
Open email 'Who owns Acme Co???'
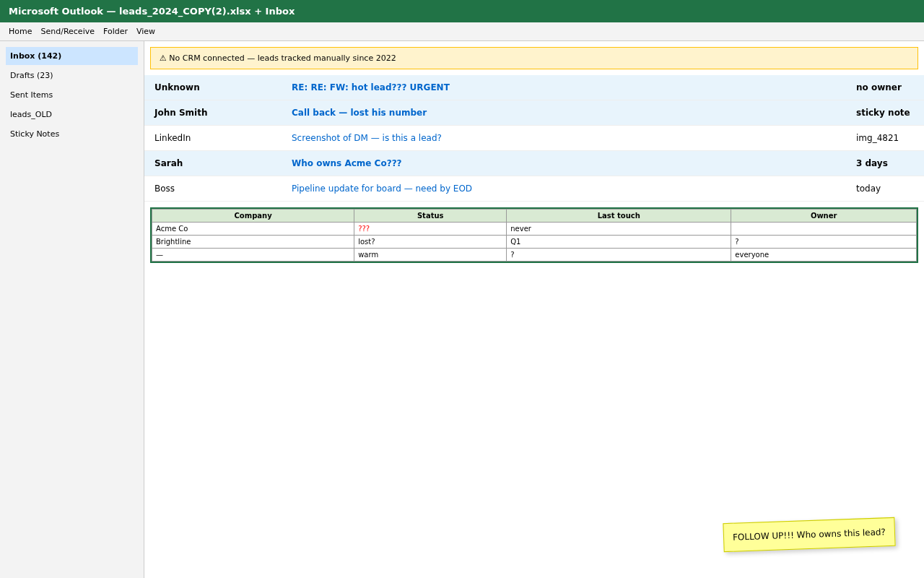pyautogui.click(x=346, y=163)
